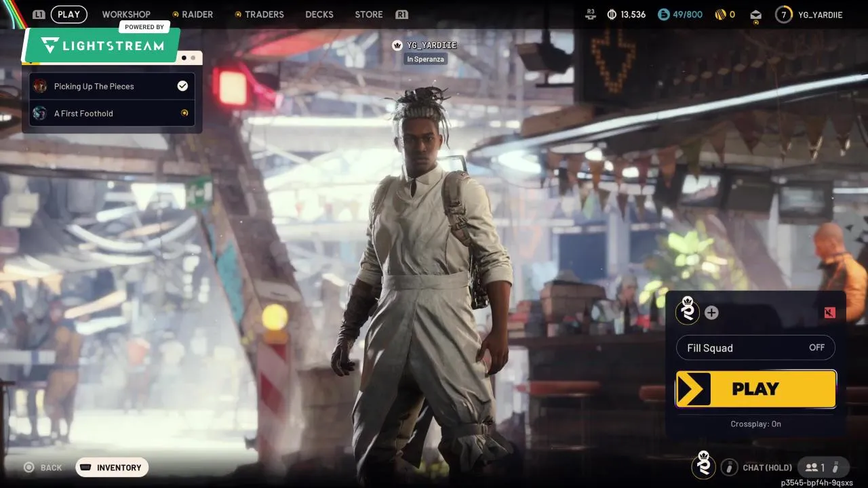The width and height of the screenshot is (868, 488).
Task: Select the Picking Up The Pieces quest
Action: tap(113, 86)
